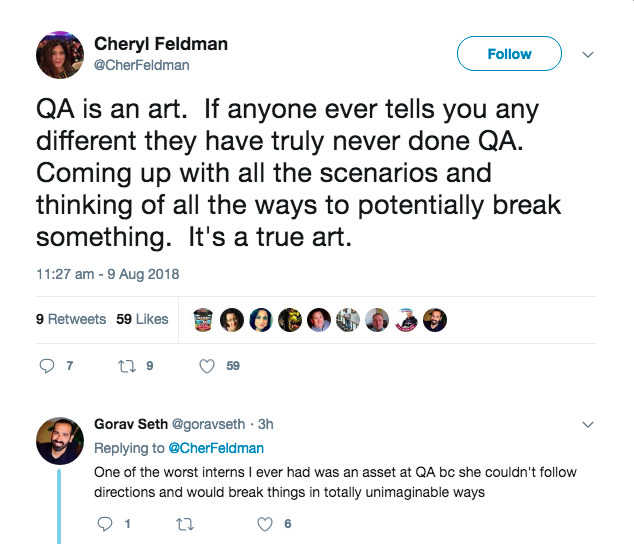
Task: Retweet Gorav Seth's reply
Action: click(185, 525)
